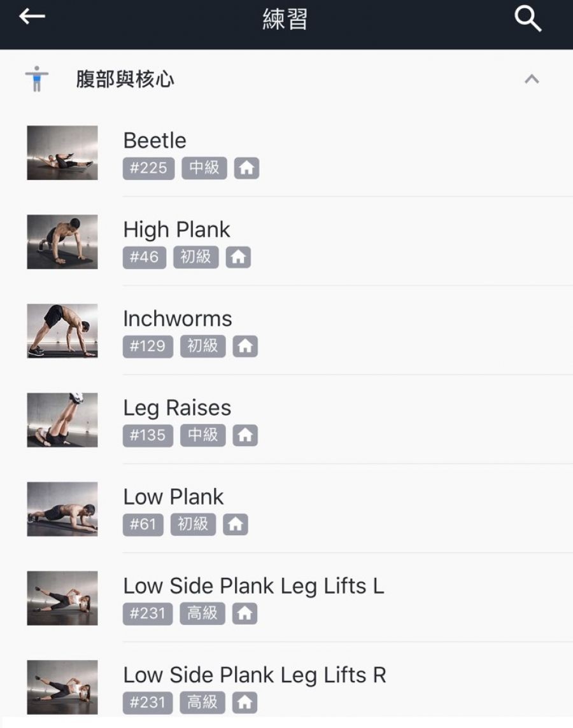Tap the #225 tag under Beetle

coord(148,168)
